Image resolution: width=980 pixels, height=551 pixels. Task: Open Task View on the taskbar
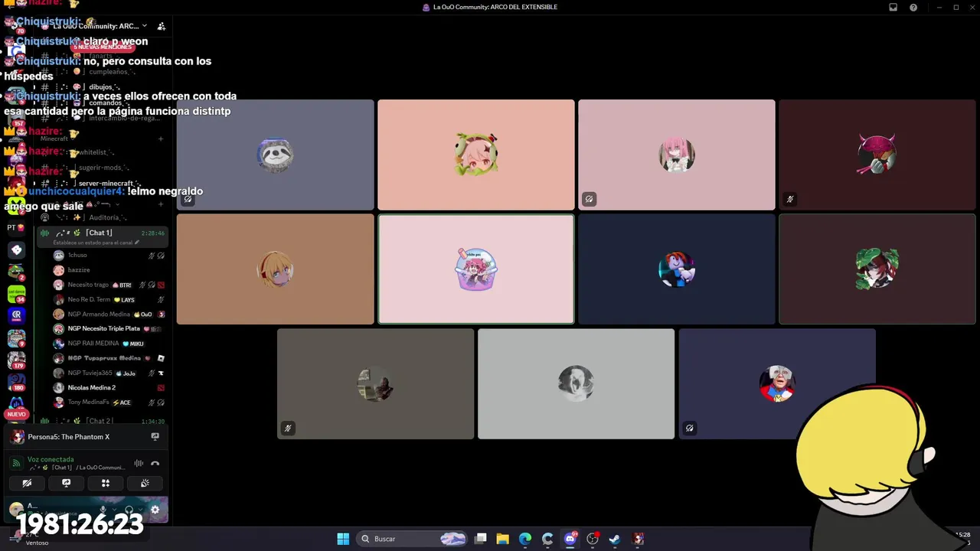click(481, 539)
